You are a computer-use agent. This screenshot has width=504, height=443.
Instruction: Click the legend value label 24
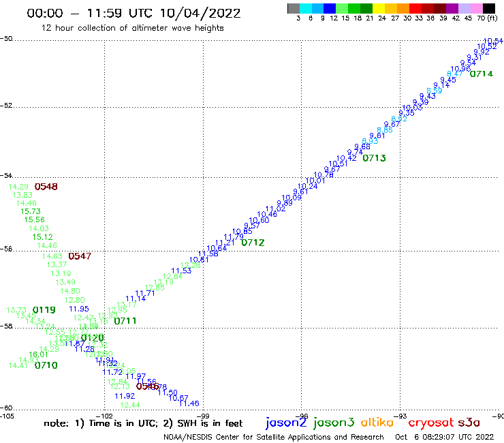pyautogui.click(x=382, y=18)
